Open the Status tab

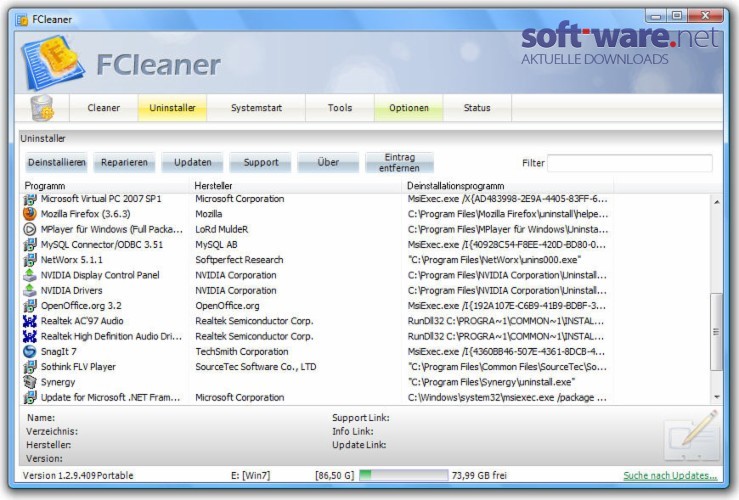pyautogui.click(x=477, y=108)
